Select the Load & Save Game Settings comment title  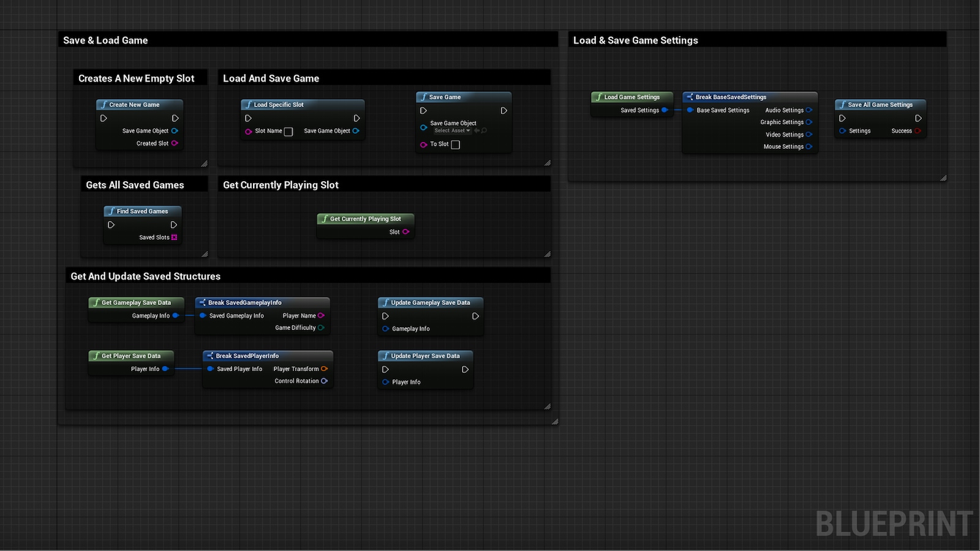pyautogui.click(x=636, y=40)
